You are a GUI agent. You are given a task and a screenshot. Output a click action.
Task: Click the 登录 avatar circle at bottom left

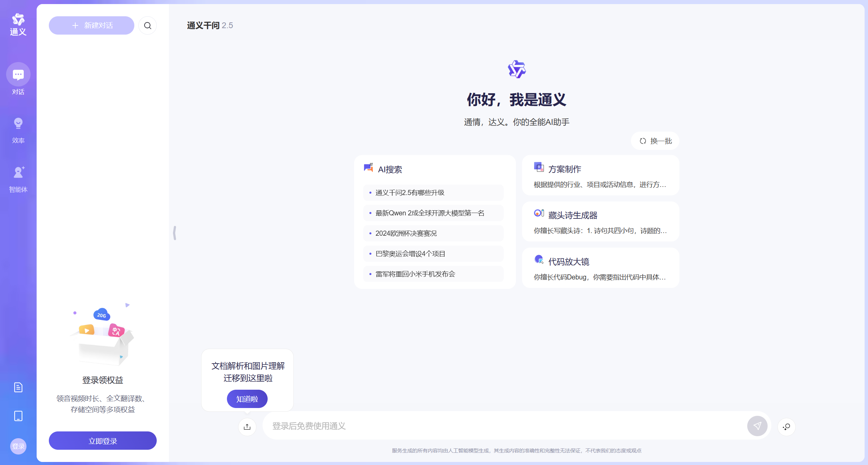pos(18,446)
